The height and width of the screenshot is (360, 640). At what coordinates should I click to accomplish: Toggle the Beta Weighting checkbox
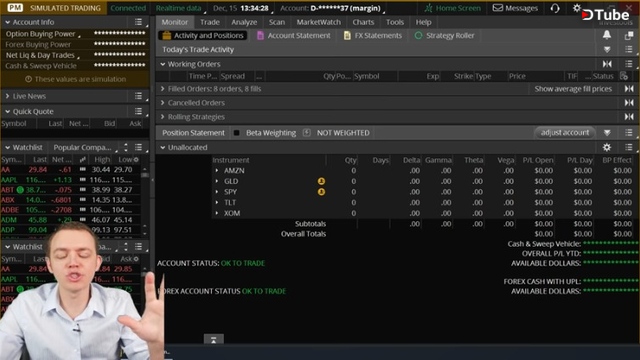pyautogui.click(x=236, y=133)
